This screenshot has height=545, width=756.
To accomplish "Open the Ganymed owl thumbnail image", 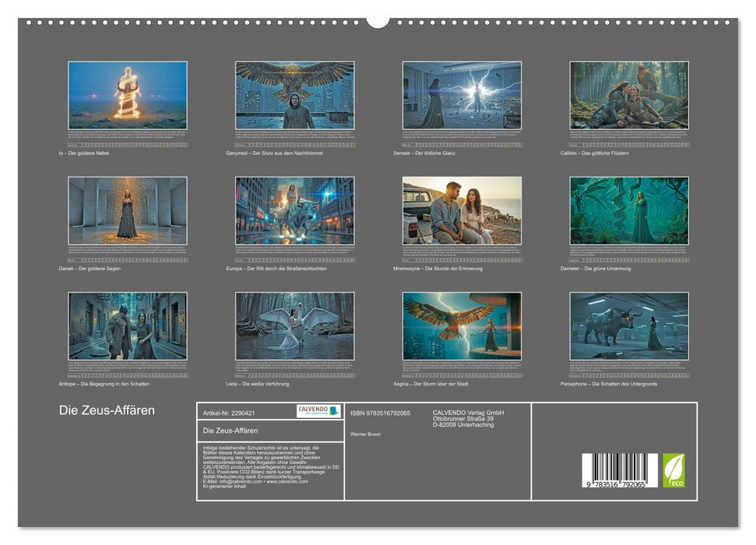I will (x=294, y=95).
